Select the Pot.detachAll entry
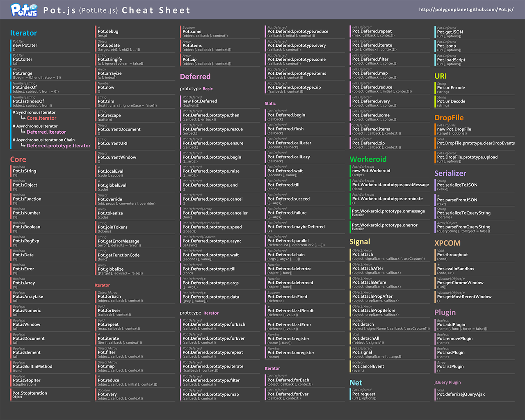 pos(390,338)
